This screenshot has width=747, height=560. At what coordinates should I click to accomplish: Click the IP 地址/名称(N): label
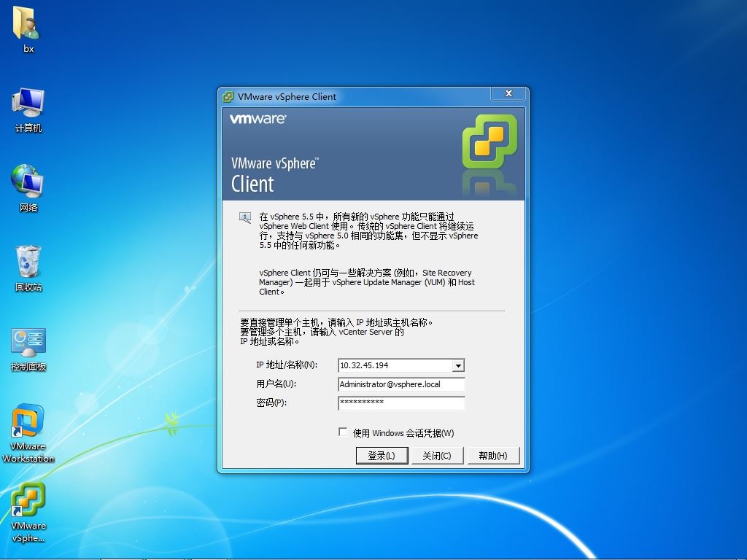click(286, 365)
